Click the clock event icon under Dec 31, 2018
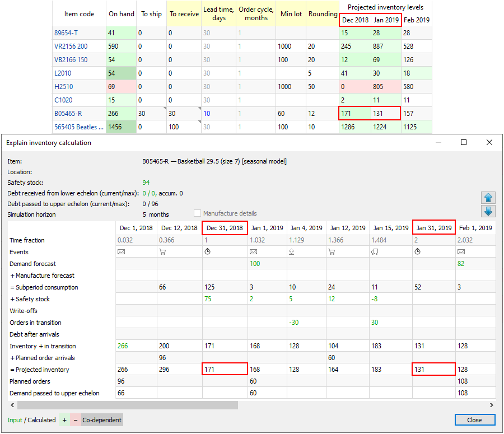This screenshot has height=434, width=504. click(x=206, y=252)
